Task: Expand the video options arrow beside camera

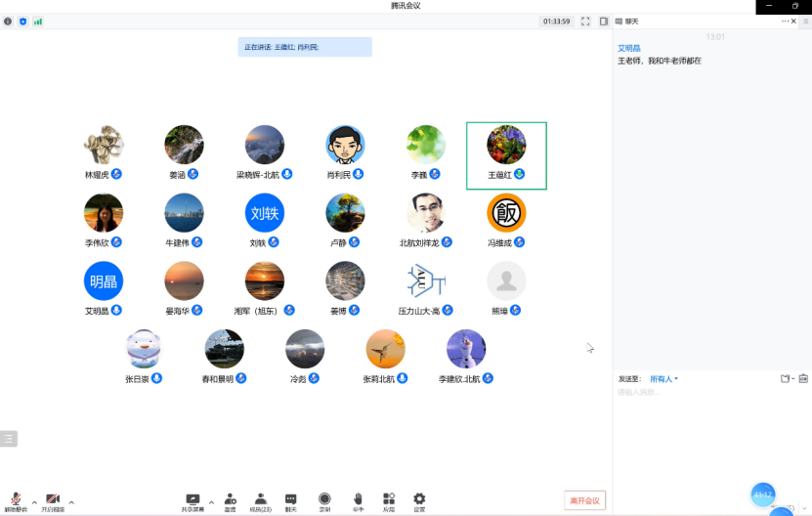Action: pos(71,502)
